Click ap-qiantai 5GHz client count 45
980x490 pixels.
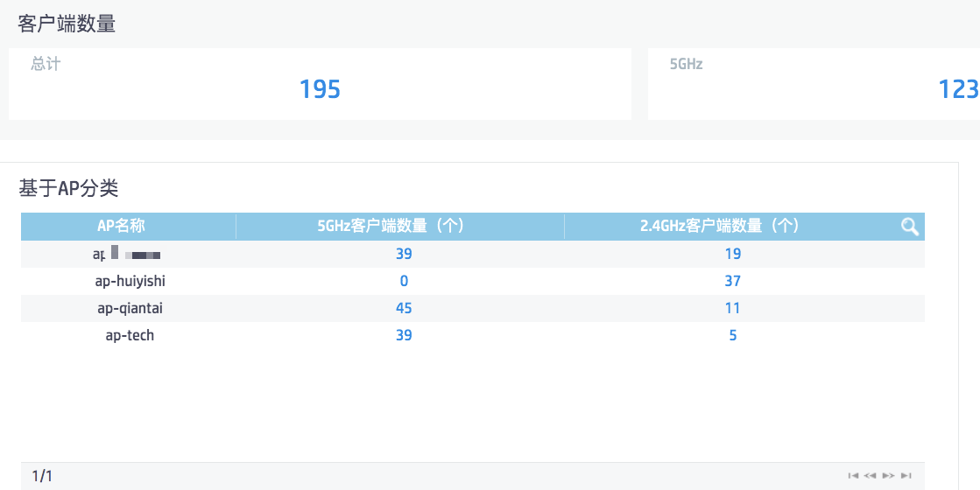(x=404, y=308)
